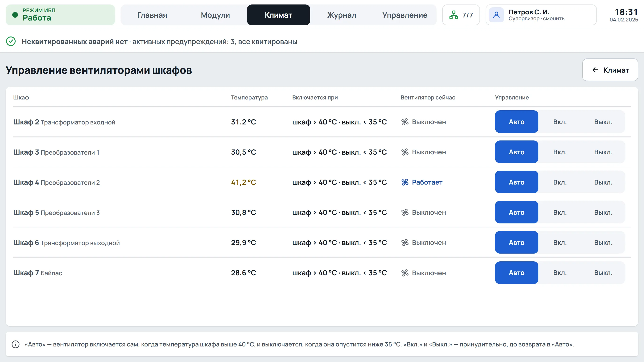Switch Шкаф 4 fan to Выкл.
This screenshot has height=362, width=644.
tap(603, 182)
